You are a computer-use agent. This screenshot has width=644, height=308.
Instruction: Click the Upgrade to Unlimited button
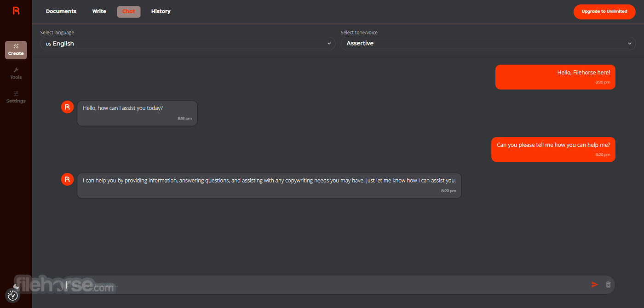(604, 11)
